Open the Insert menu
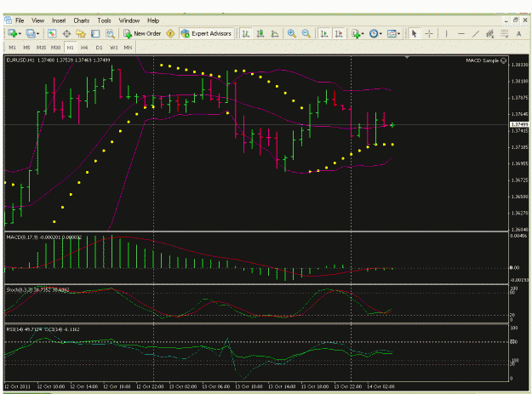The image size is (532, 394). click(x=59, y=20)
